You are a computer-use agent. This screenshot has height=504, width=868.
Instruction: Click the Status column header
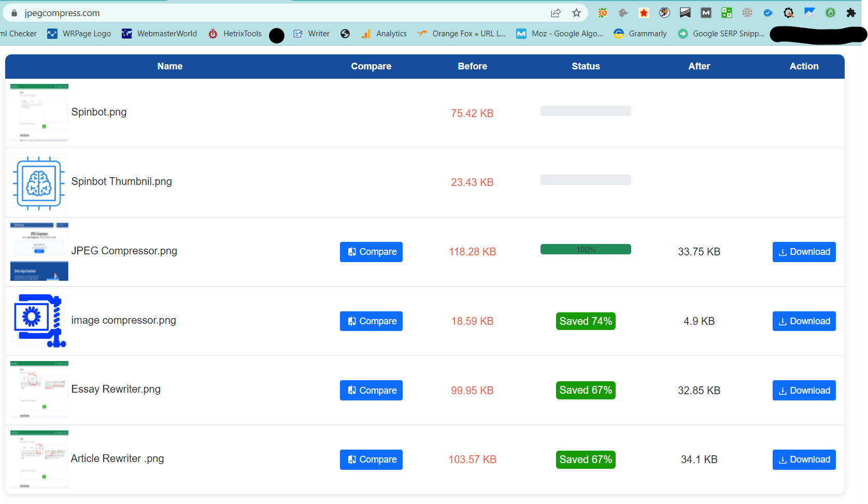[586, 66]
